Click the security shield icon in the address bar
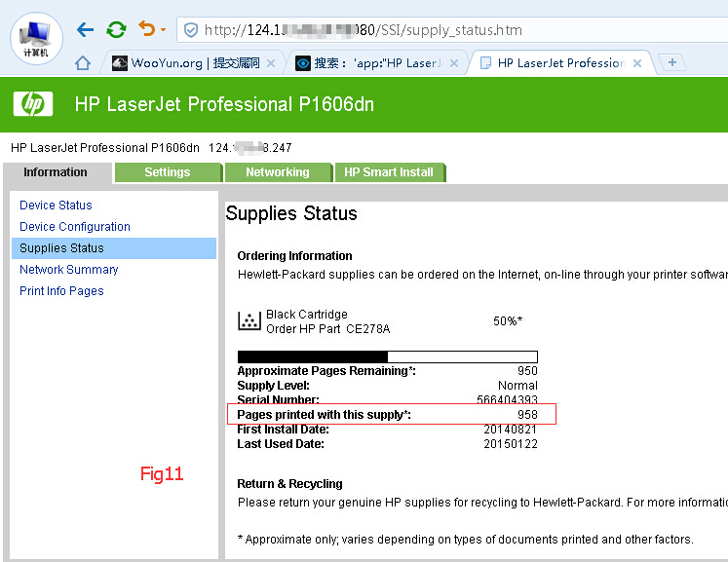Viewport: 728px width, 562px height. click(x=191, y=30)
